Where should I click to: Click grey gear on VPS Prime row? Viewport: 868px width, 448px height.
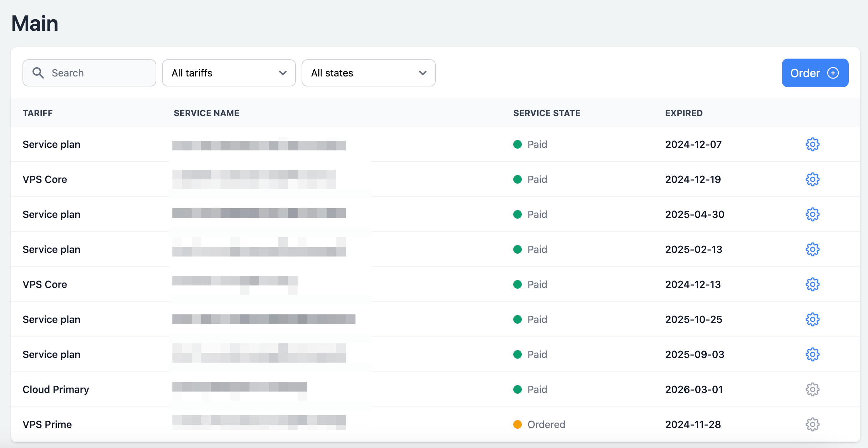[x=812, y=424]
